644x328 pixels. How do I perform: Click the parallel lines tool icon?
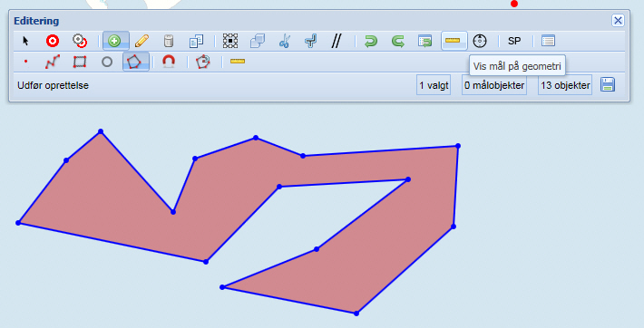click(x=337, y=41)
